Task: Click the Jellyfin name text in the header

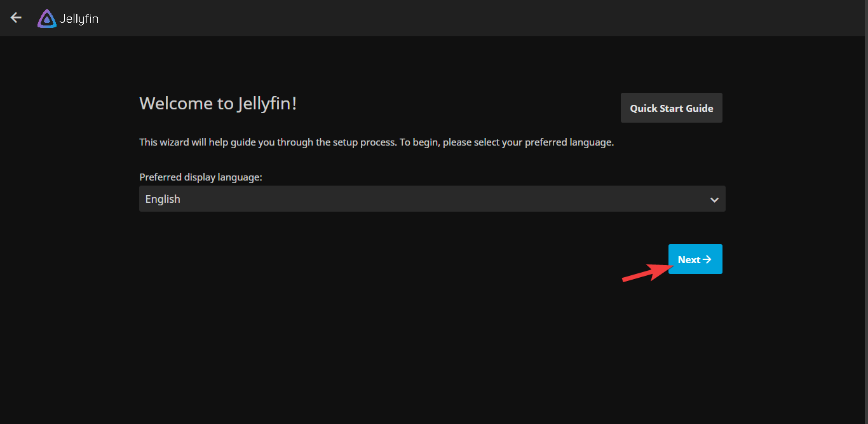Action: click(79, 19)
